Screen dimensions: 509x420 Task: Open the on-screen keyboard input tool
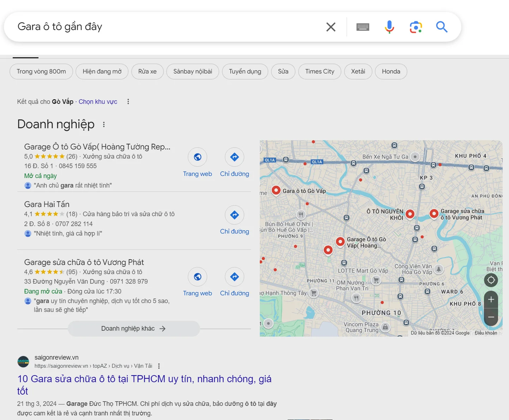click(x=363, y=27)
